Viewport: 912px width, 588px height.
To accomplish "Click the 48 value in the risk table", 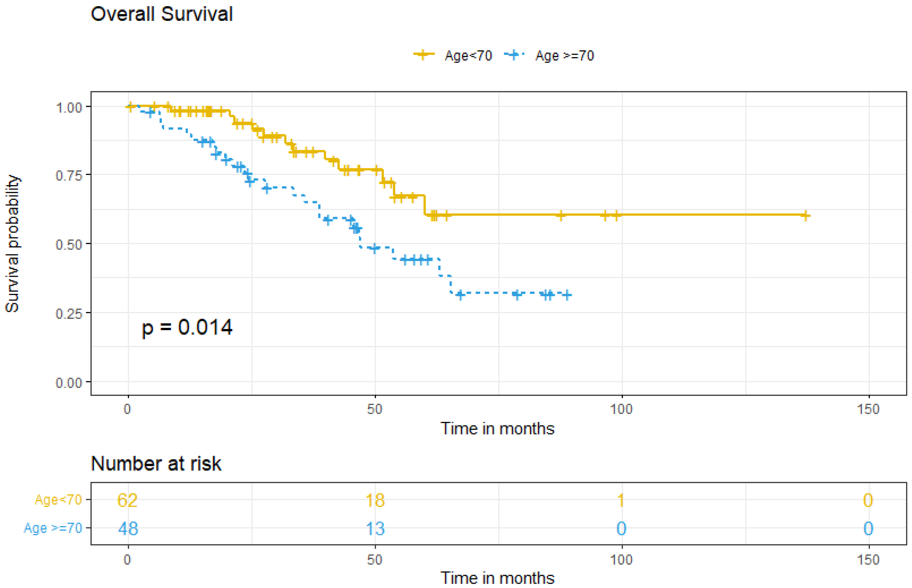I will pyautogui.click(x=128, y=529).
